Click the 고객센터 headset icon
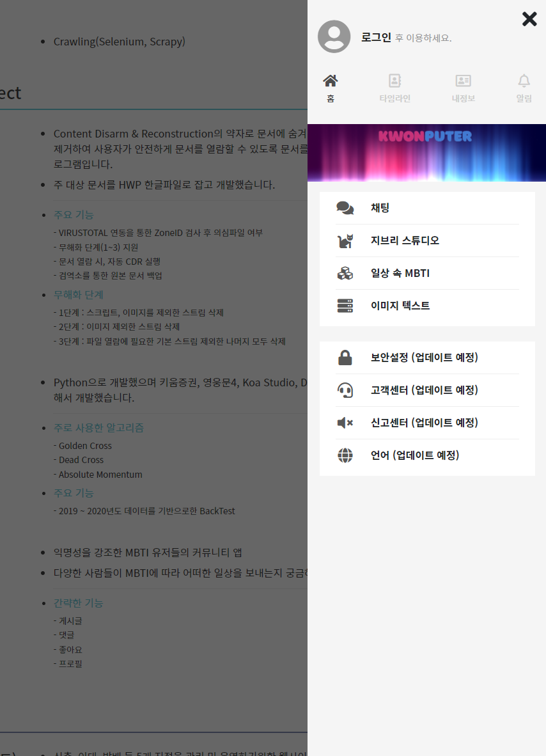This screenshot has height=756, width=546. (345, 390)
